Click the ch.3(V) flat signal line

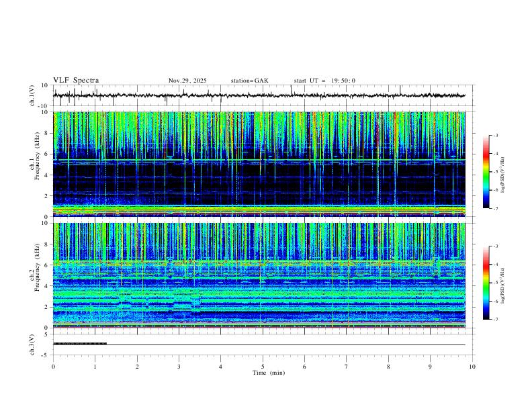coord(285,345)
